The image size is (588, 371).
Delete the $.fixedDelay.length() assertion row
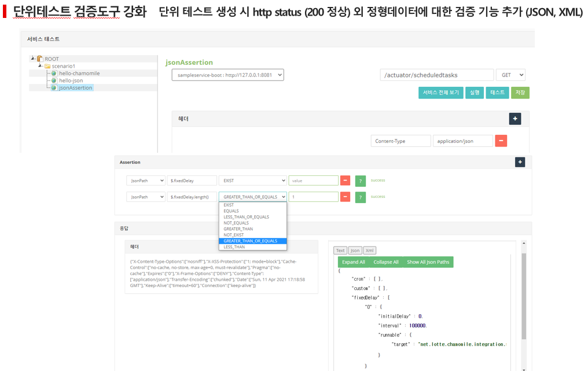[x=345, y=197]
